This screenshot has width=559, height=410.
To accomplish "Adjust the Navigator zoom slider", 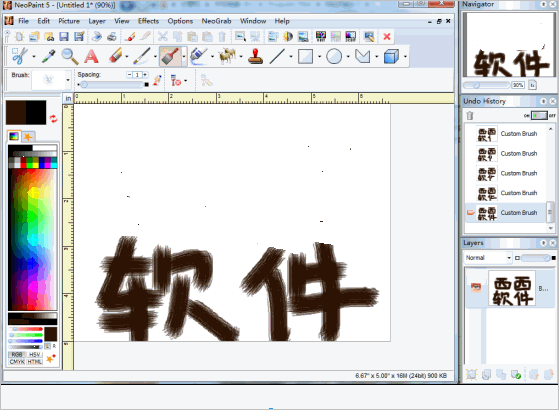I will pos(486,85).
